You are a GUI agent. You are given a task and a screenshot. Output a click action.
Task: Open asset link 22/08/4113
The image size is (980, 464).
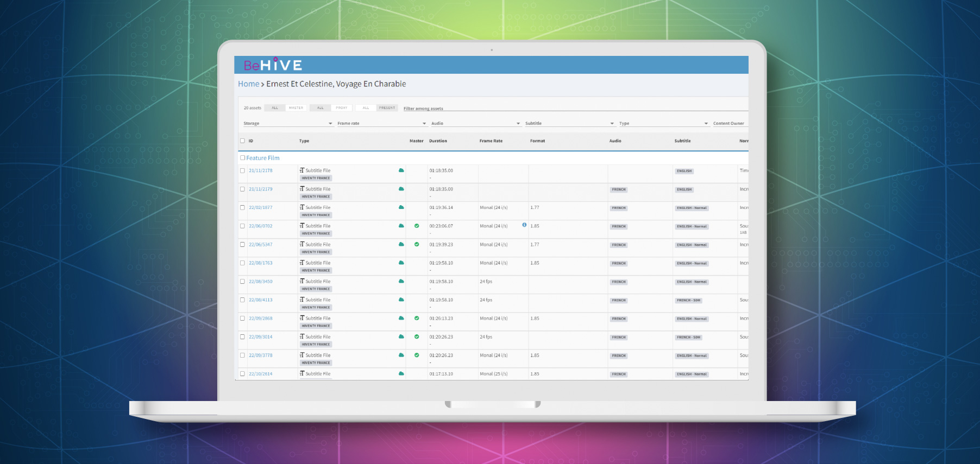point(261,300)
